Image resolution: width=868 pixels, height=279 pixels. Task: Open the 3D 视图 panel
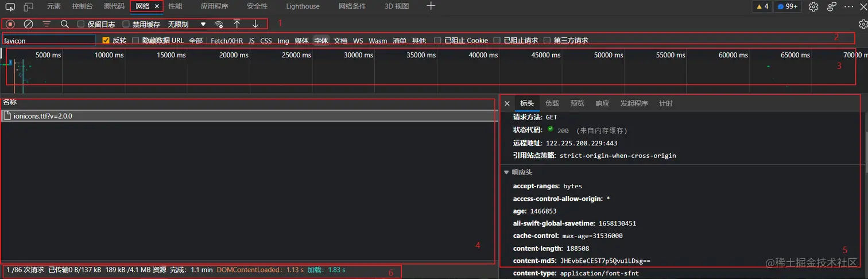(x=397, y=6)
